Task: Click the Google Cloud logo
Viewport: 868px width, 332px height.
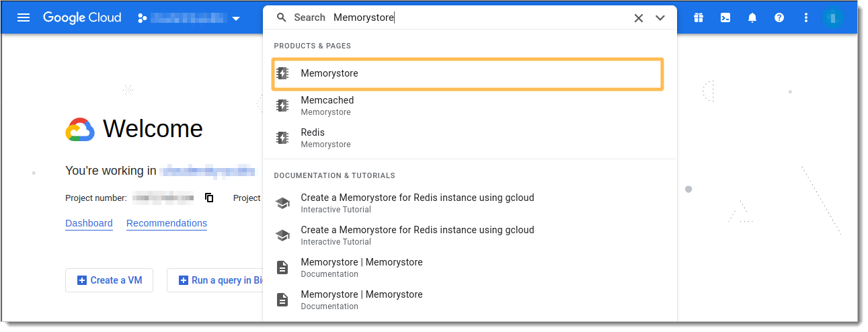Action: pyautogui.click(x=82, y=17)
